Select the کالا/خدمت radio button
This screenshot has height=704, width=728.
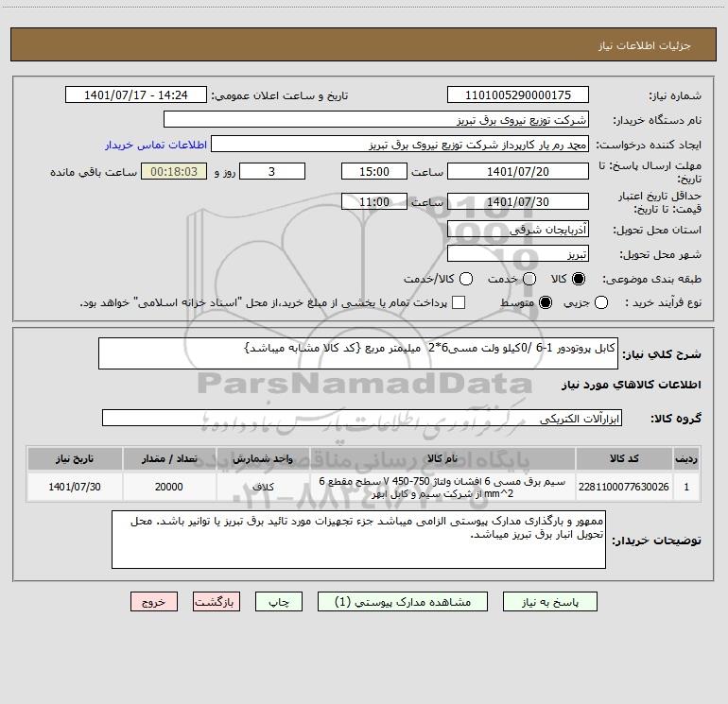(466, 279)
